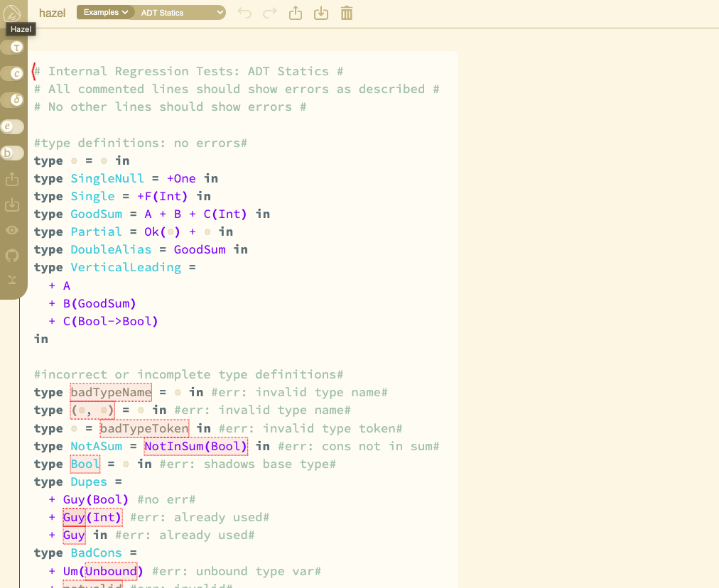Open the GitHub icon in the sidebar
Image resolution: width=719 pixels, height=588 pixels.
(x=12, y=255)
